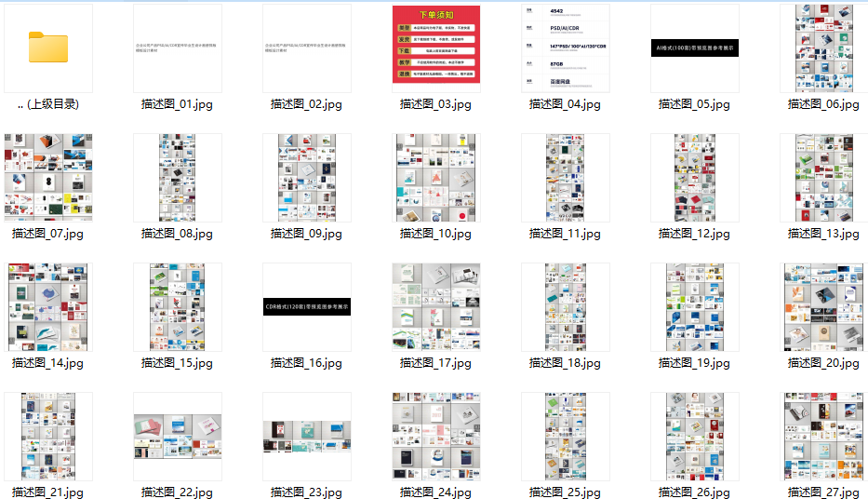
Task: Click the 描述图_27.jpg thumbnail
Action: click(823, 437)
